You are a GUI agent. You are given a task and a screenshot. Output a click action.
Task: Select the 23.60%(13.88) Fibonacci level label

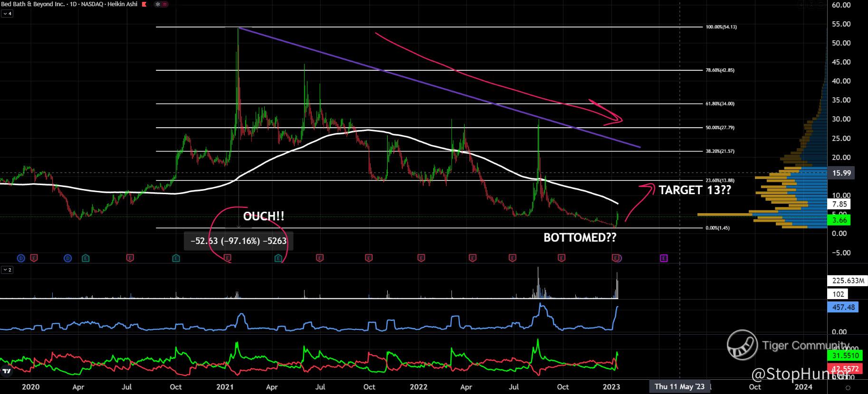[720, 180]
